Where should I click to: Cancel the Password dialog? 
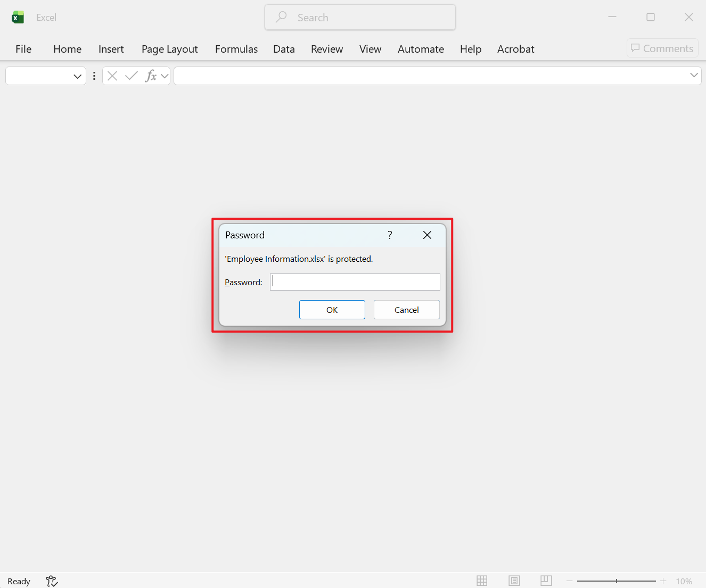[x=406, y=309]
